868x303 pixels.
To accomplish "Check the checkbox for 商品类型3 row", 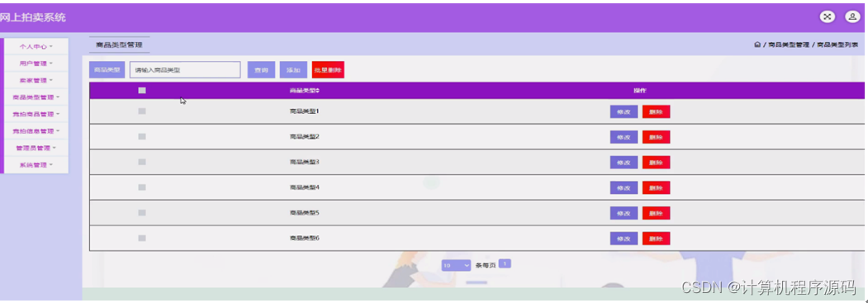I will pos(142,162).
